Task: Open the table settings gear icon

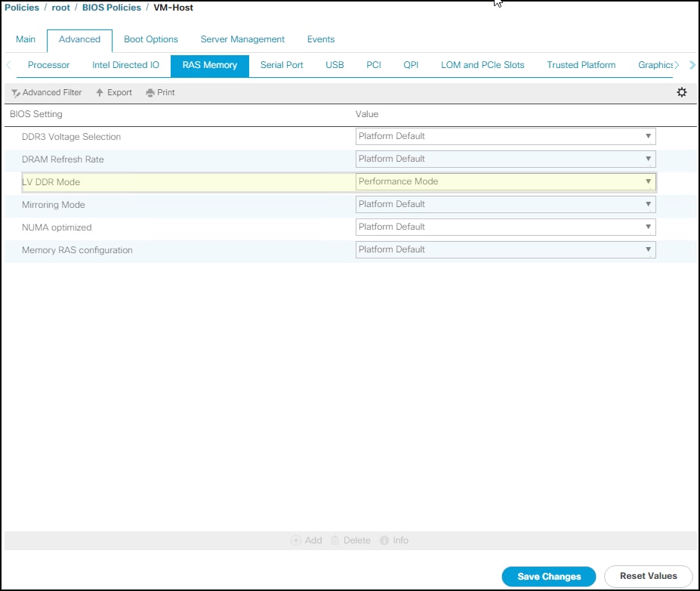Action: click(682, 91)
